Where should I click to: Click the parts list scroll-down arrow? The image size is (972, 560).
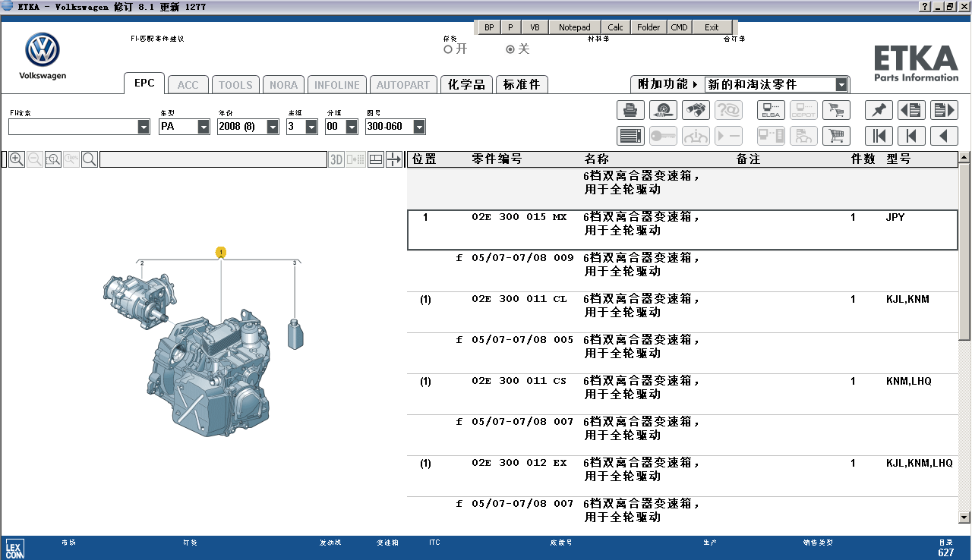tap(964, 518)
